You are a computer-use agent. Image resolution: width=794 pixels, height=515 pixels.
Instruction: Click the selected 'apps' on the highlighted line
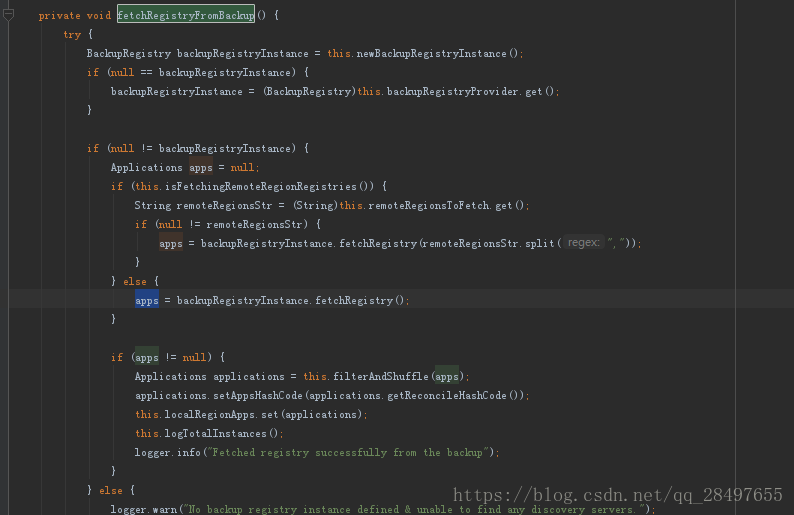[x=147, y=301]
